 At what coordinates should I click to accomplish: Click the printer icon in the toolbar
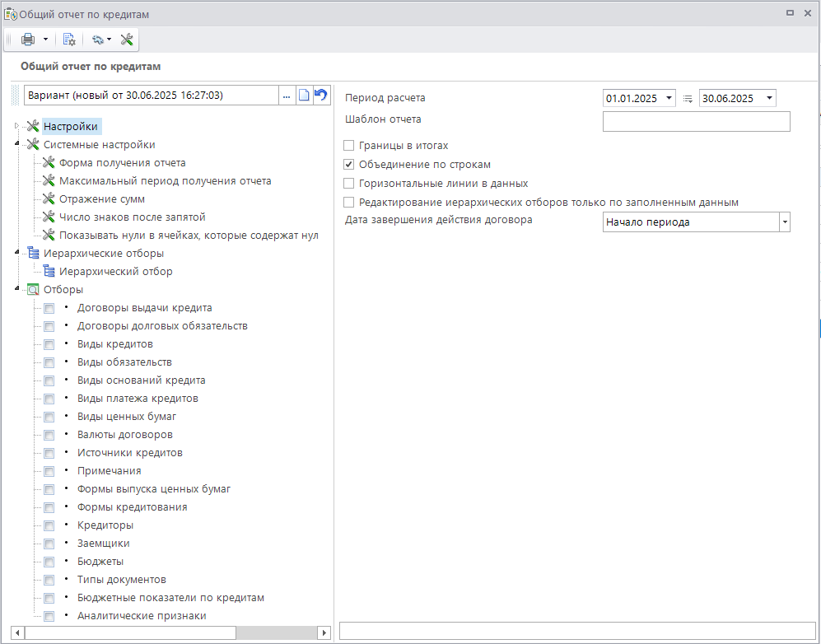(x=28, y=40)
